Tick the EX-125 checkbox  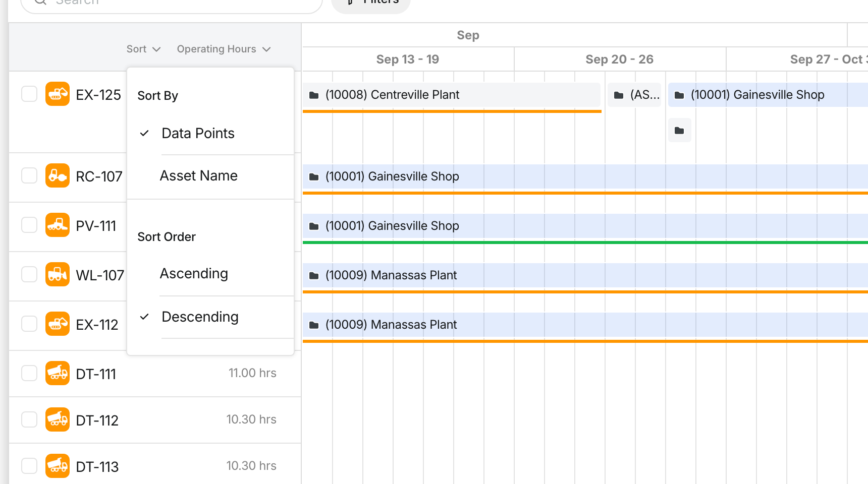29,94
